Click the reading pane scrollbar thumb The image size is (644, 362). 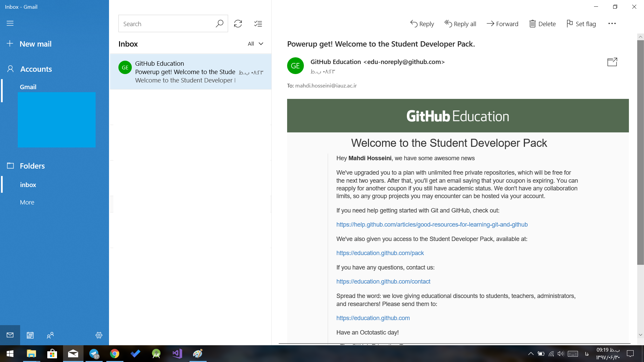coord(640,153)
